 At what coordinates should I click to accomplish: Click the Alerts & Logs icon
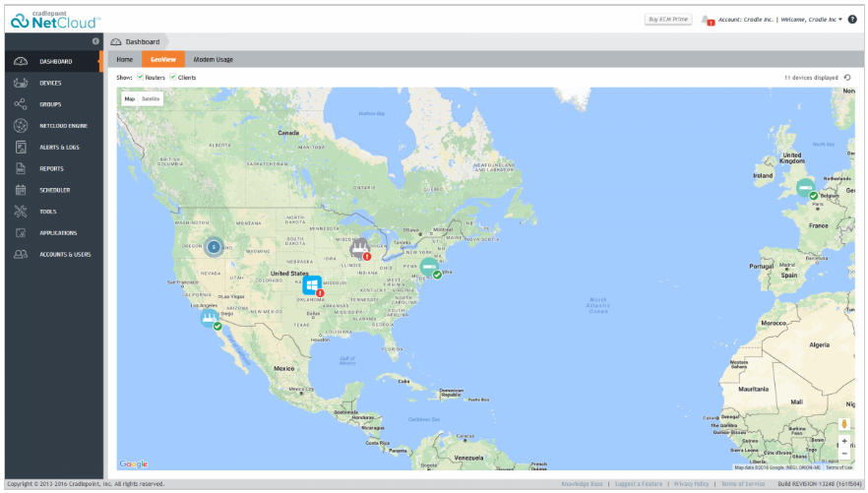coord(21,148)
